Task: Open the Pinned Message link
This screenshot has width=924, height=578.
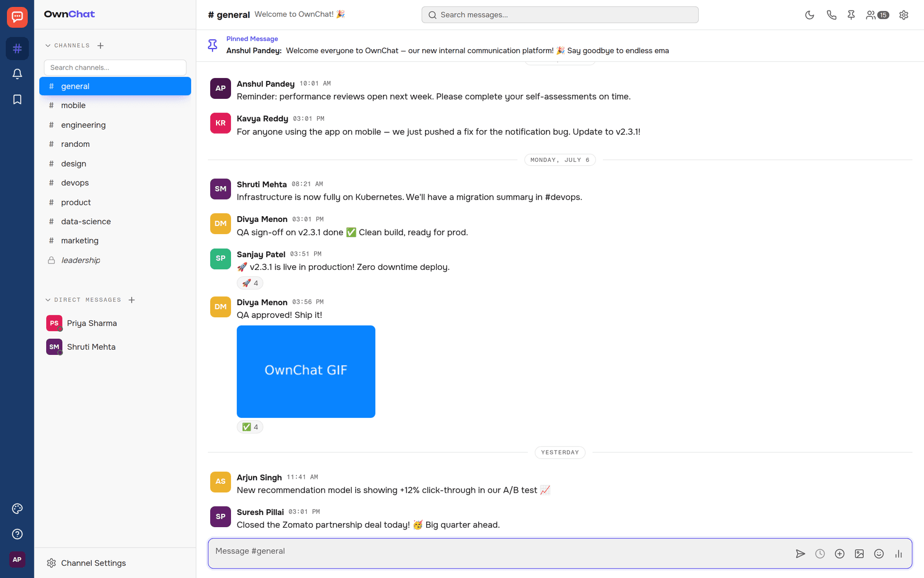Action: click(252, 39)
